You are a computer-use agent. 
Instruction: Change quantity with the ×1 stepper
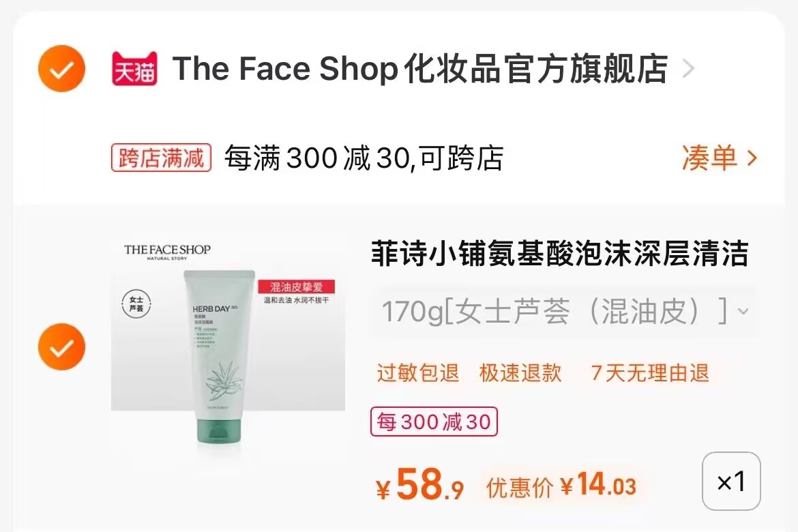[x=731, y=481]
